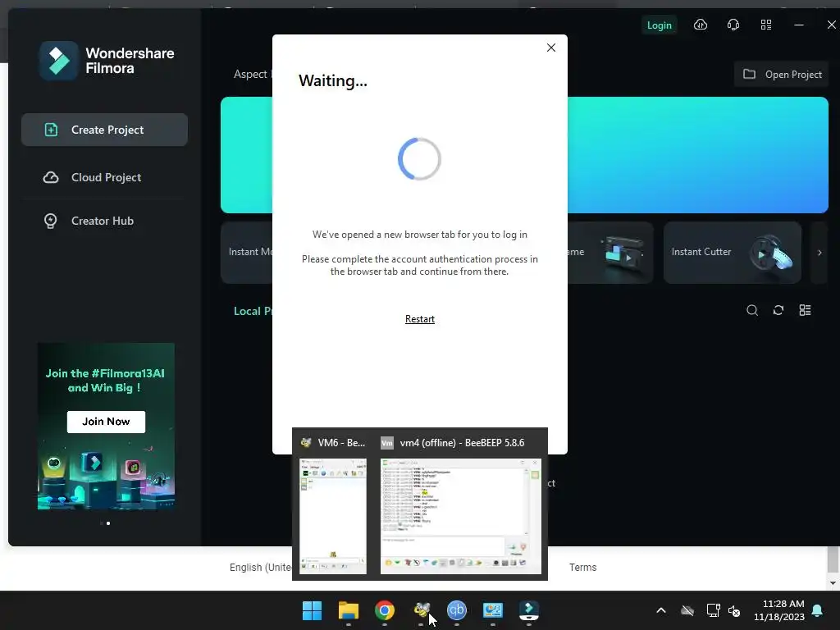The image size is (840, 630).
Task: Click the Join Now banner button
Action: (106, 422)
